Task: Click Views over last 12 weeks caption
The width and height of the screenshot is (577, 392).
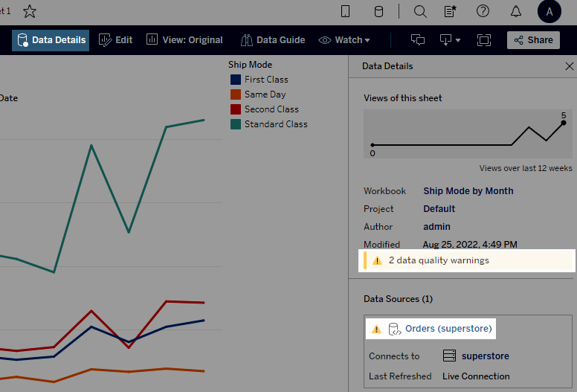Action: tap(526, 168)
